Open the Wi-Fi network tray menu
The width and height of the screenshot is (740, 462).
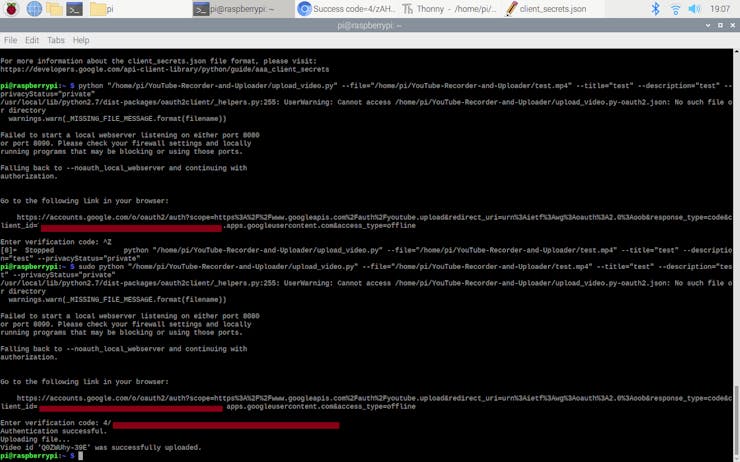[675, 8]
